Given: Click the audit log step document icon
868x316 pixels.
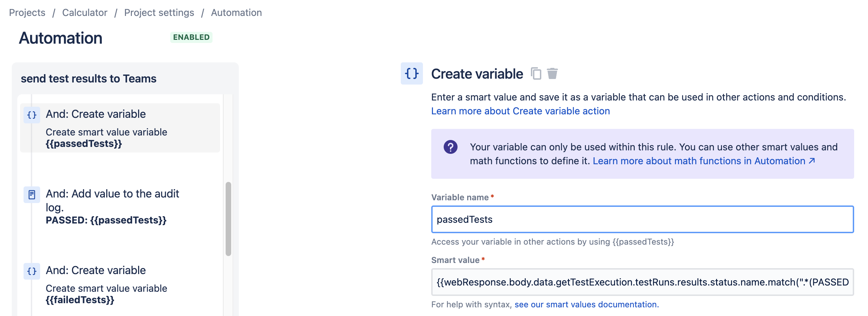Looking at the screenshot, I should click(x=32, y=195).
